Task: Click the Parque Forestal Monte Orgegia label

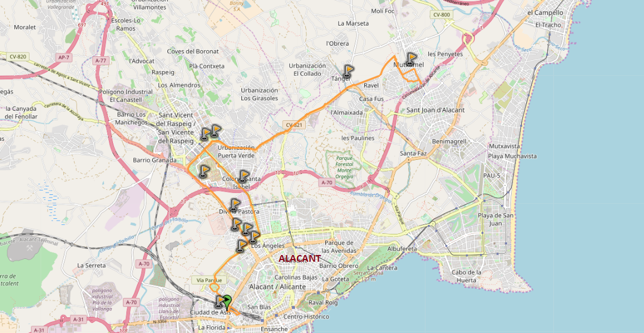Action: [344, 167]
